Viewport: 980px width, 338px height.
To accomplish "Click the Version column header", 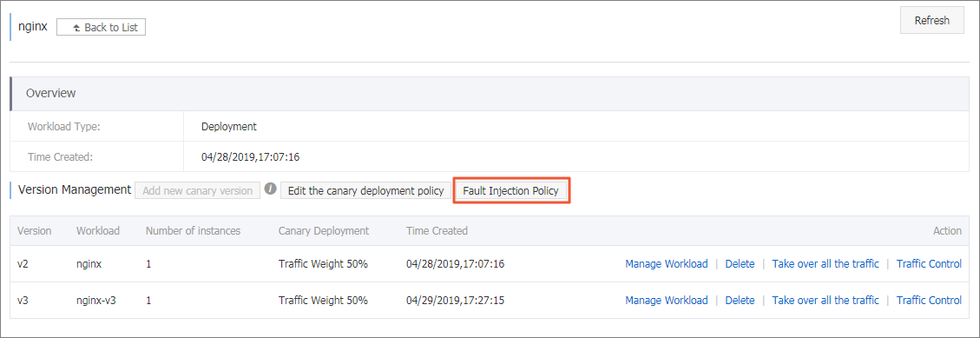I will 35,231.
